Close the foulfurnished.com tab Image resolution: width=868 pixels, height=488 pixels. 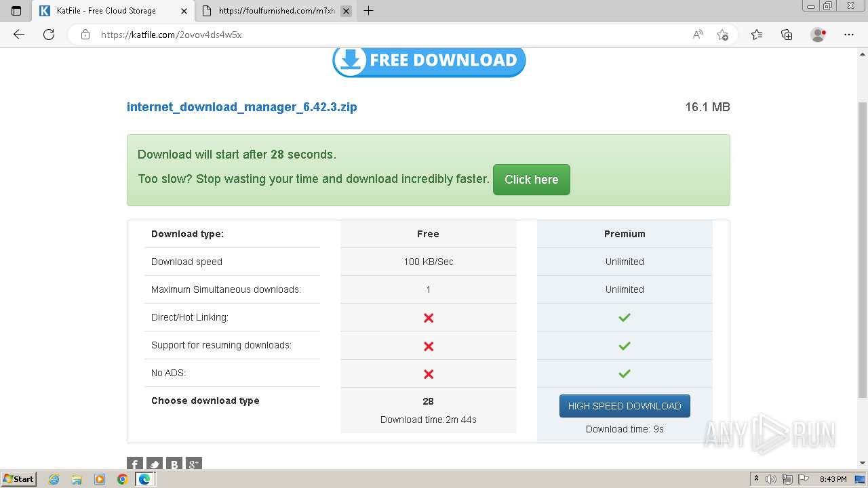pos(346,11)
